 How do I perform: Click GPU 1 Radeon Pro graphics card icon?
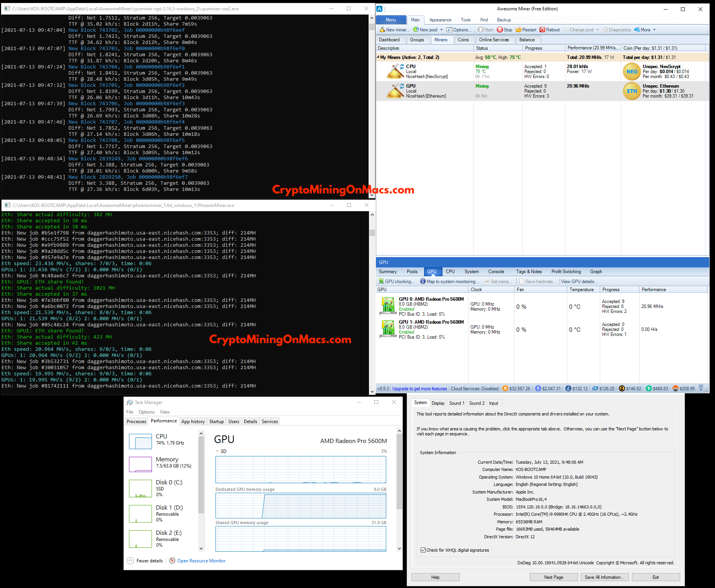pyautogui.click(x=388, y=329)
